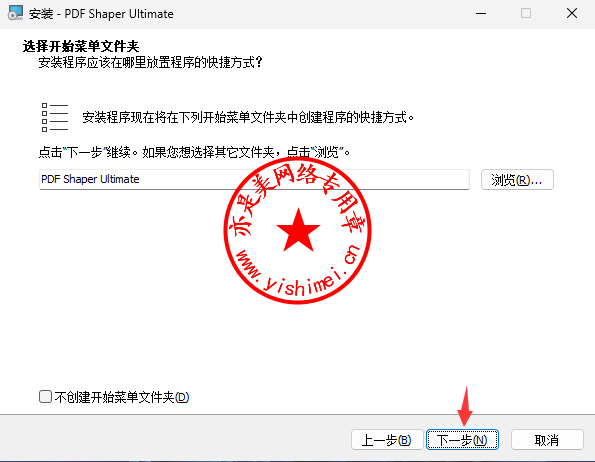Minimize the PDF Shaper Ultimate setup window
This screenshot has height=462, width=595.
481,14
